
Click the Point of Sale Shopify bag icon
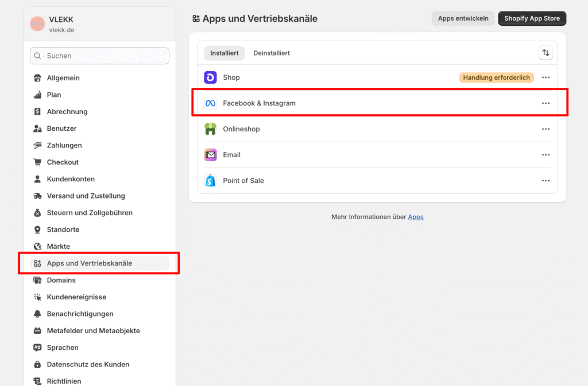210,181
